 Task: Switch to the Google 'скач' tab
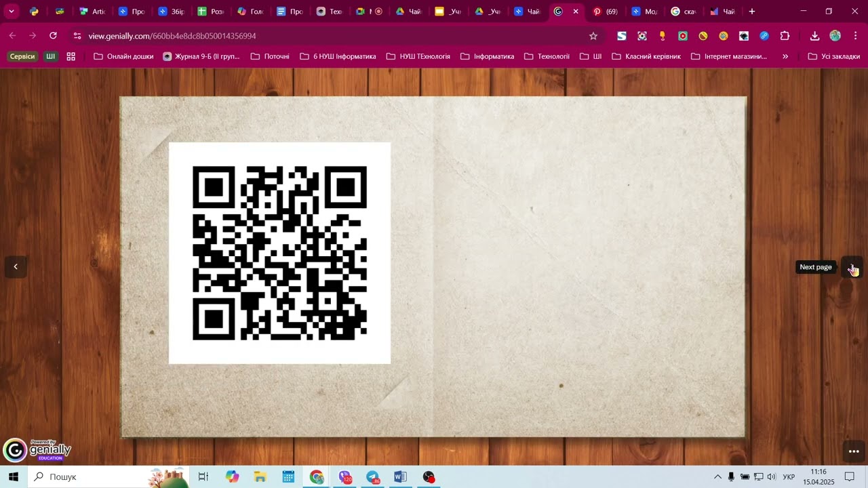[684, 12]
